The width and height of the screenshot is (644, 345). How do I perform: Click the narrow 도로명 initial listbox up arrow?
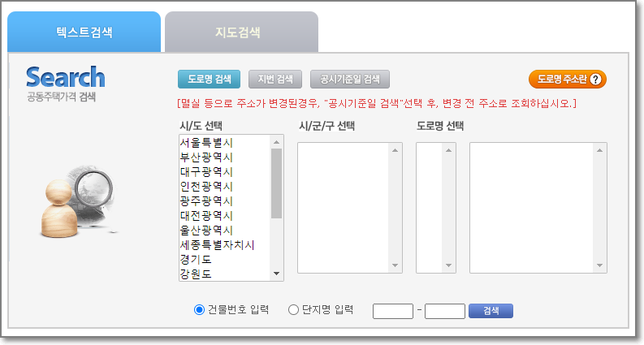click(x=448, y=150)
